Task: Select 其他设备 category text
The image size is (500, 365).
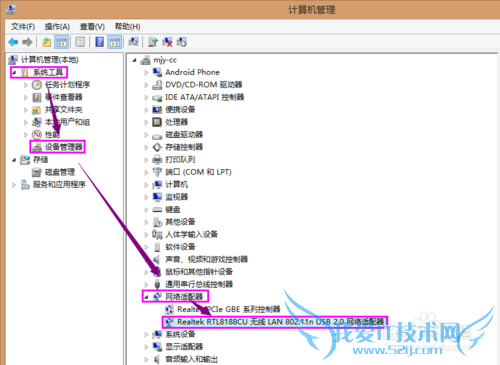Action: [x=180, y=222]
